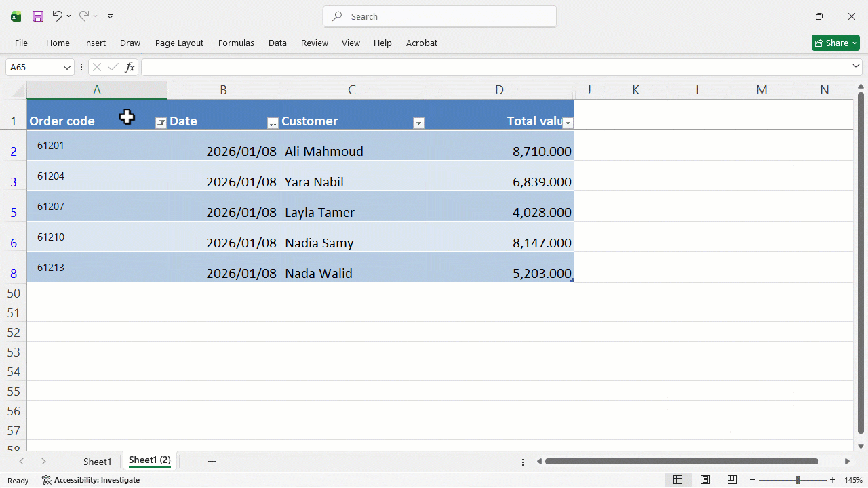The width and height of the screenshot is (868, 488).
Task: Click the formula bar Enter checkmark icon
Action: pos(113,67)
